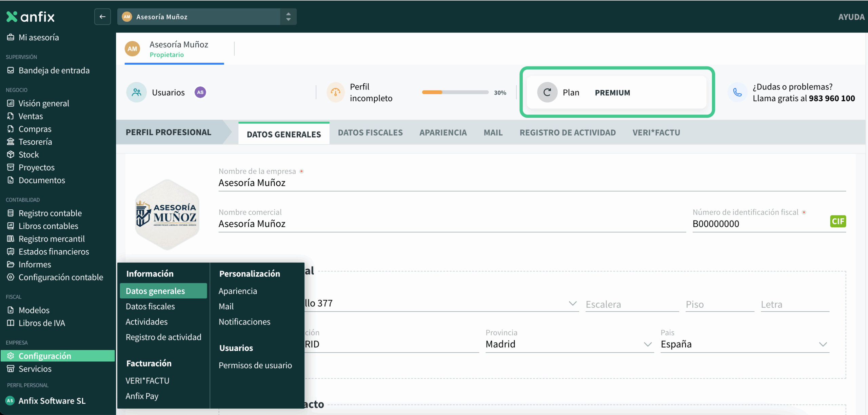Click the Perfil incompleto gauge icon

coord(335,92)
